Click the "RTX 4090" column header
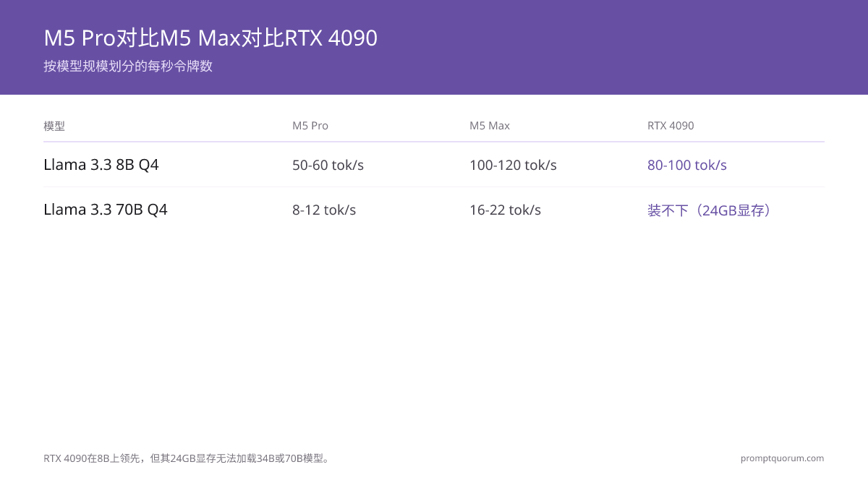This screenshot has height=488, width=868. [671, 126]
